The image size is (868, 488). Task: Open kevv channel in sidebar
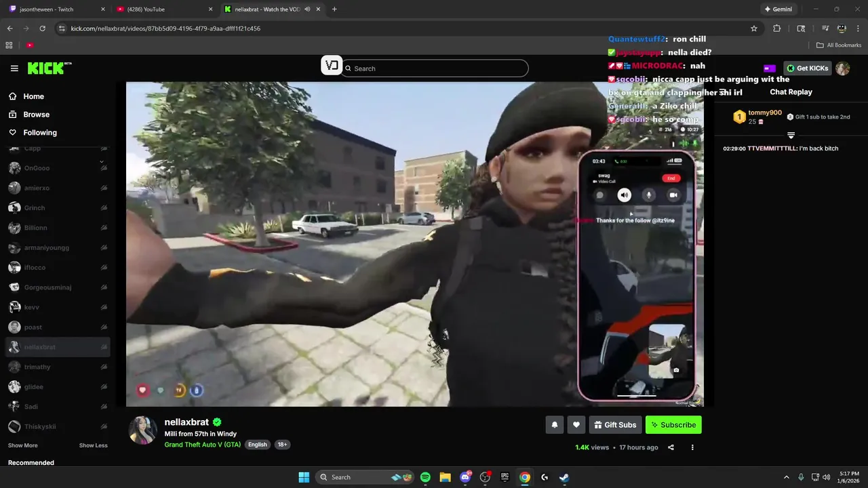pos(57,307)
